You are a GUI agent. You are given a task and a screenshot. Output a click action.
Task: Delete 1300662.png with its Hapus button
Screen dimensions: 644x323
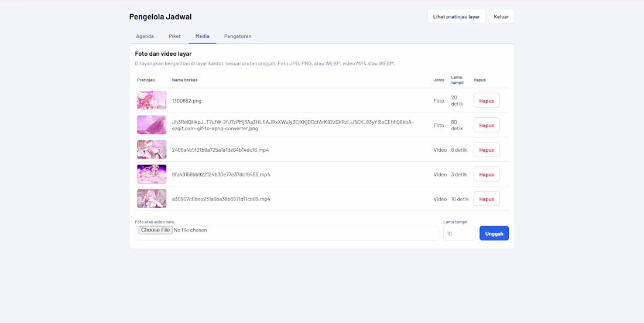coord(487,100)
